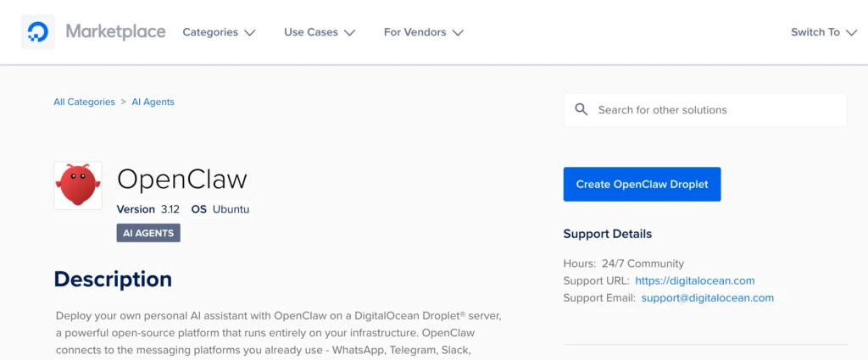The image size is (868, 360).
Task: Expand the Categories menu
Action: [x=220, y=32]
